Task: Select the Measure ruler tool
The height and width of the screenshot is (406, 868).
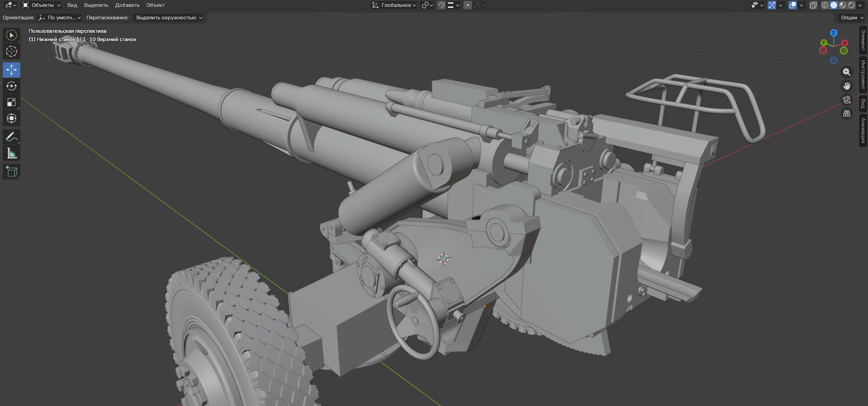Action: point(12,153)
